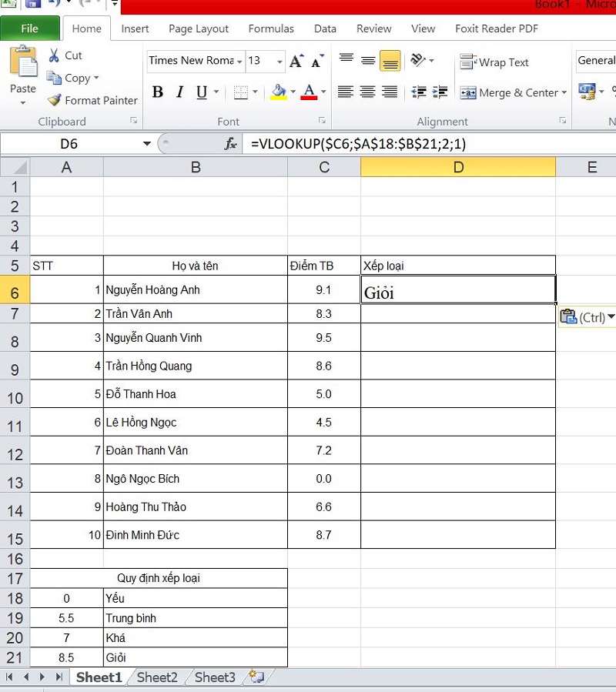
Task: Switch to Sheet2 worksheet tab
Action: tap(157, 677)
